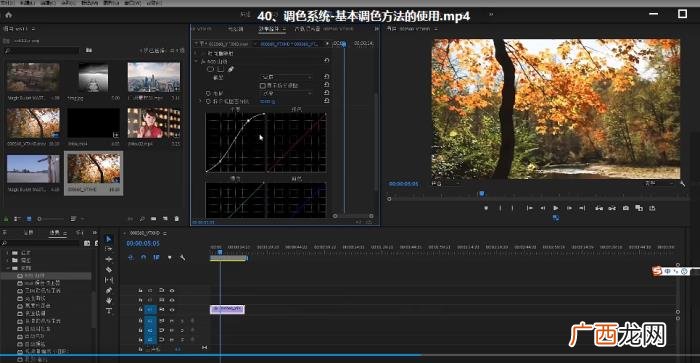700x363 pixels.
Task: Open the timeline sequence panel menu
Action: (165, 233)
